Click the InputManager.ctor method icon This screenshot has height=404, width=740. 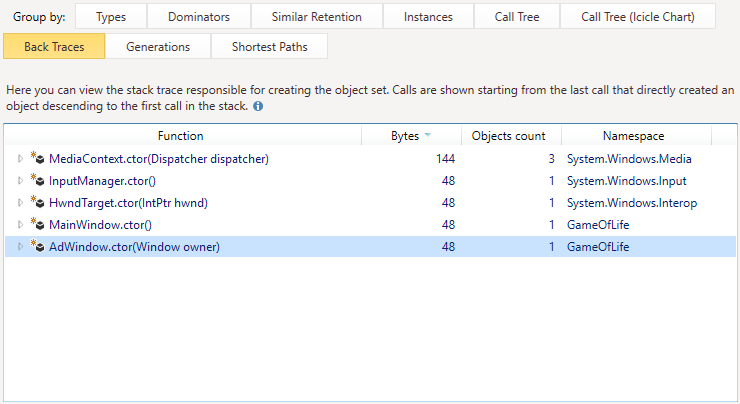[x=37, y=180]
